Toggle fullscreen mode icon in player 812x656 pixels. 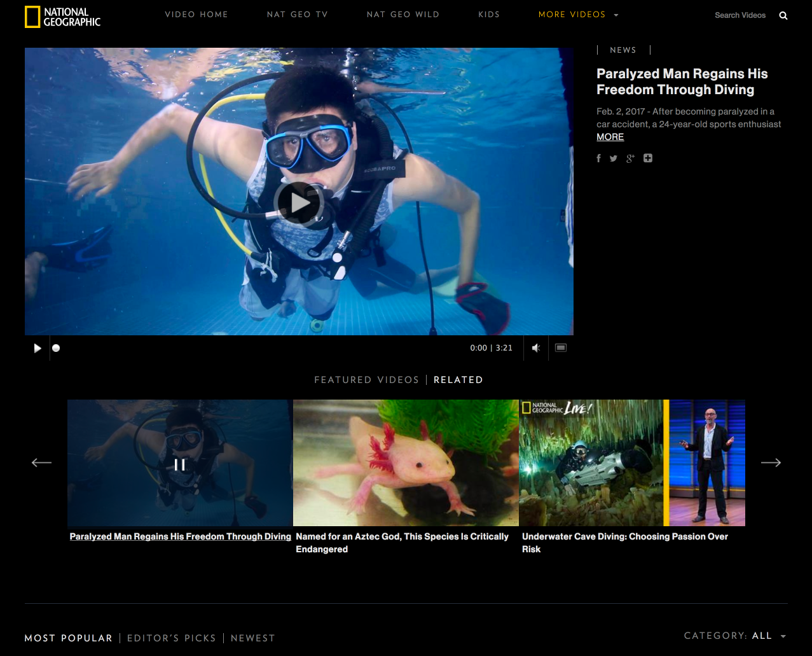561,348
